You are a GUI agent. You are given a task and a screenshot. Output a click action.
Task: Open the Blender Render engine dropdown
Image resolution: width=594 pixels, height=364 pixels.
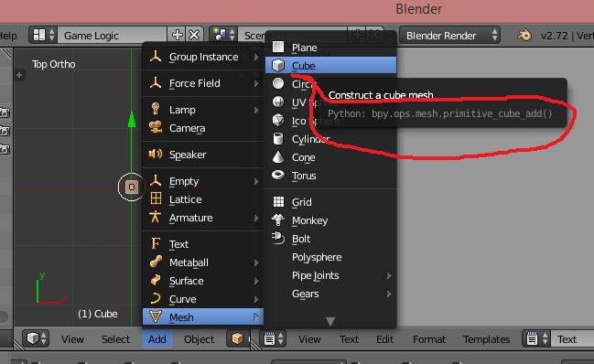[x=449, y=36]
